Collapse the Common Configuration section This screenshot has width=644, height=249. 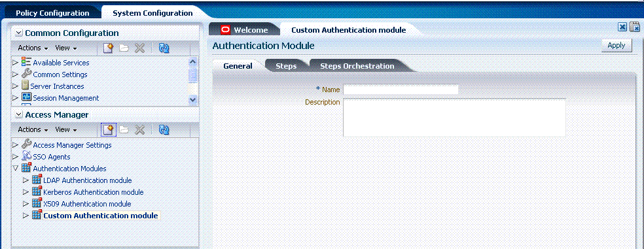[x=19, y=33]
